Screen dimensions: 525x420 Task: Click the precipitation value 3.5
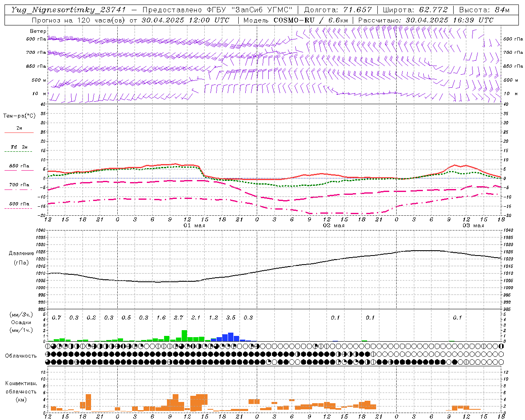tap(231, 318)
